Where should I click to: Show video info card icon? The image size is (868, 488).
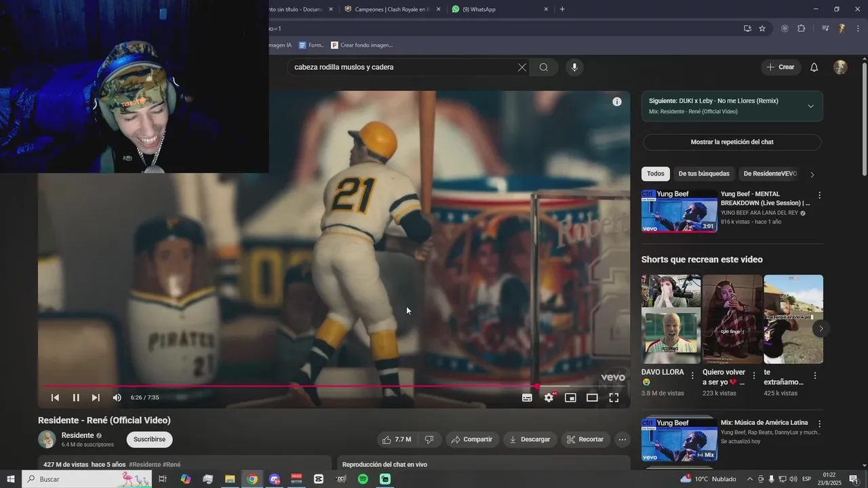point(616,102)
